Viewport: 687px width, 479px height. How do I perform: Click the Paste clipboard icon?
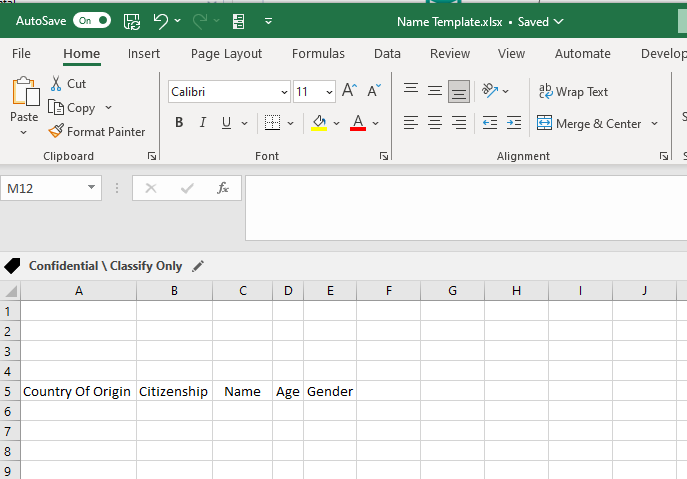tap(25, 92)
